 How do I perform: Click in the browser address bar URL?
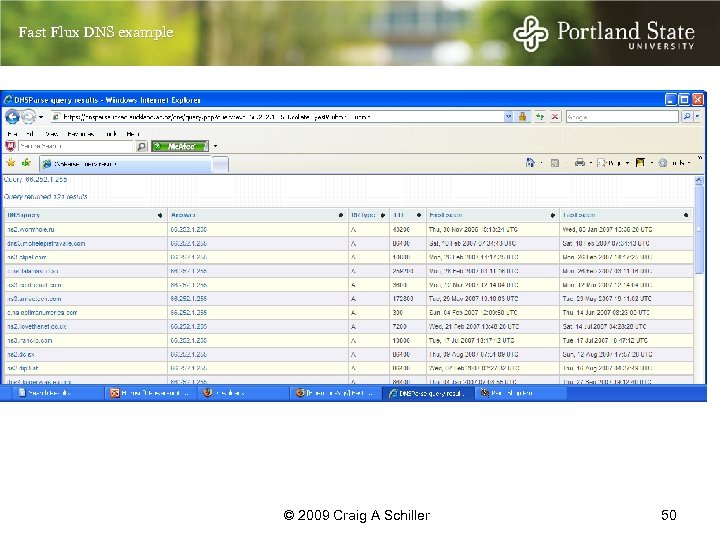(x=276, y=117)
